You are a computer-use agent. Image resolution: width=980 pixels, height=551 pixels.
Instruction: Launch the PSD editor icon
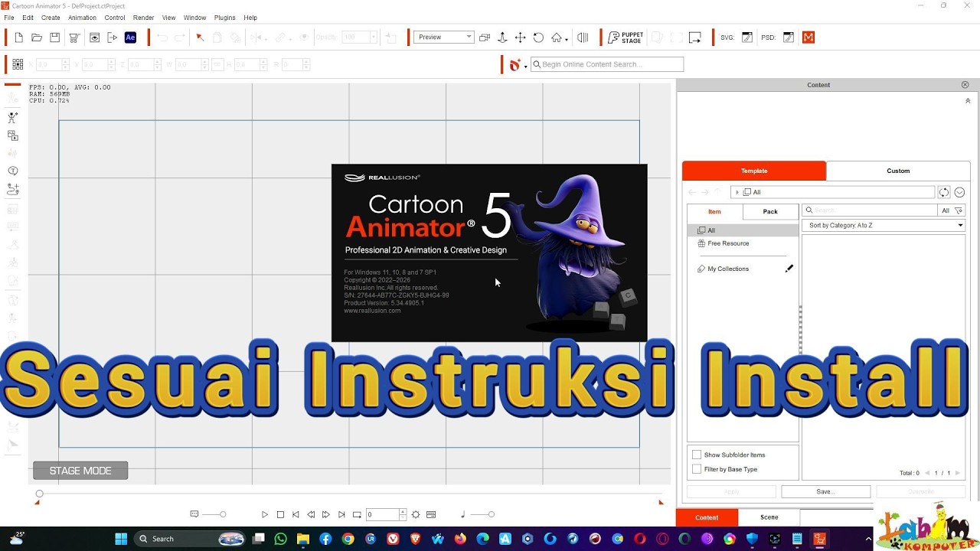(x=789, y=37)
